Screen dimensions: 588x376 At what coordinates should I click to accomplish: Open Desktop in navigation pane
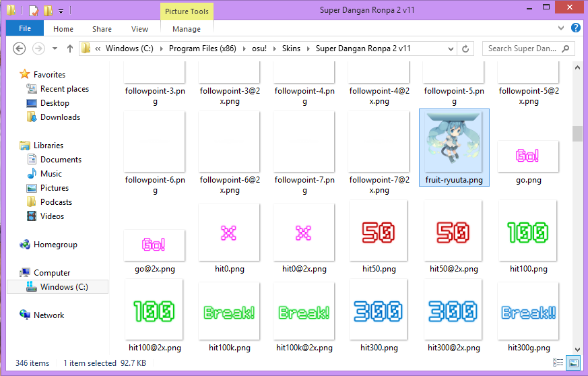[55, 103]
